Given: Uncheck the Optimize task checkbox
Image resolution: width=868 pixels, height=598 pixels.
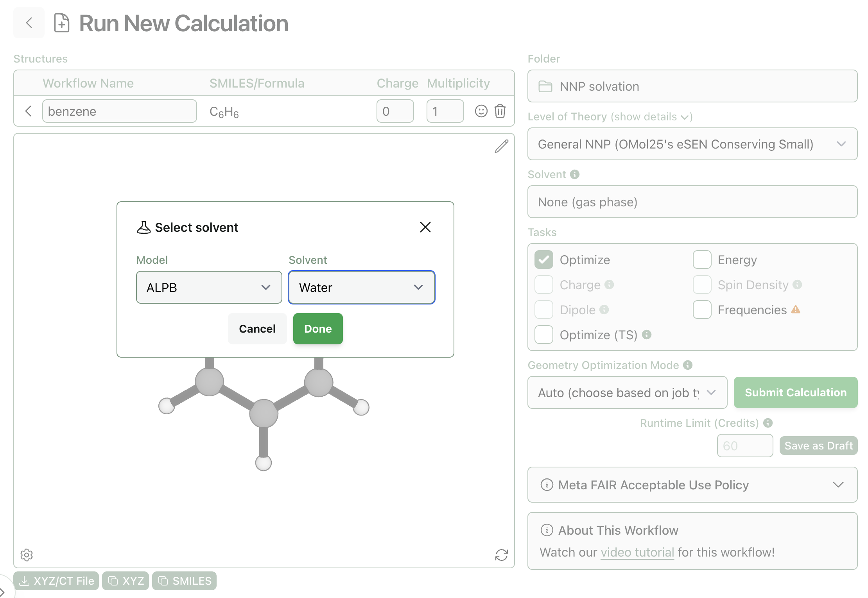Looking at the screenshot, I should (x=544, y=260).
